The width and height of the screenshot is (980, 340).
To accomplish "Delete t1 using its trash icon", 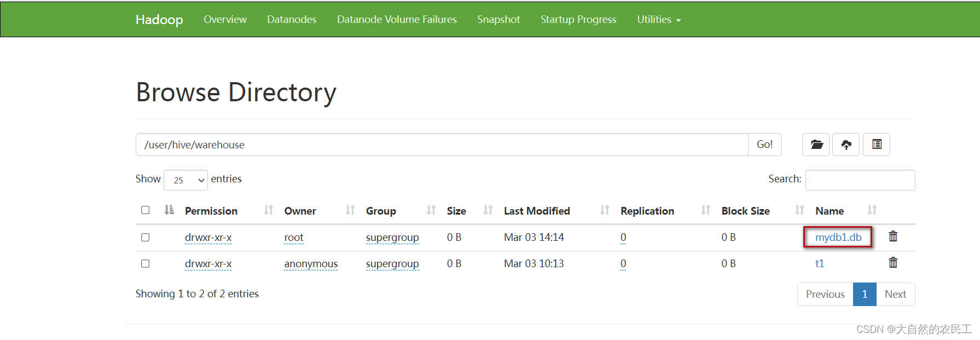I will tap(893, 263).
